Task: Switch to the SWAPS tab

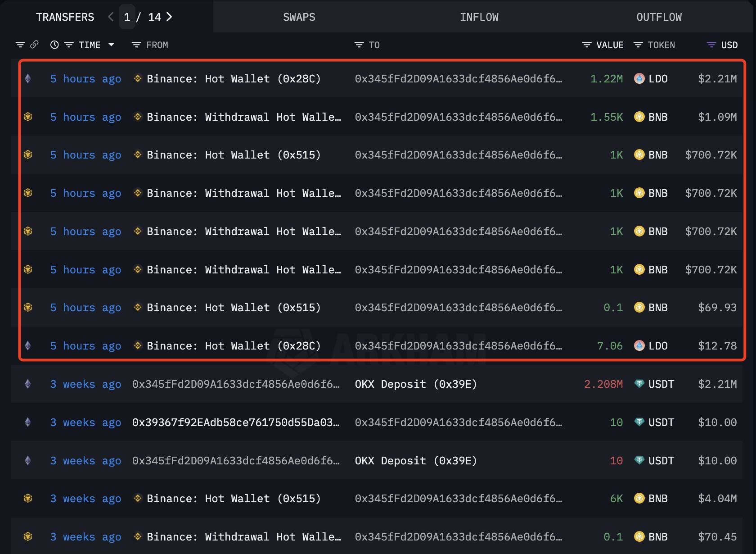Action: point(299,17)
